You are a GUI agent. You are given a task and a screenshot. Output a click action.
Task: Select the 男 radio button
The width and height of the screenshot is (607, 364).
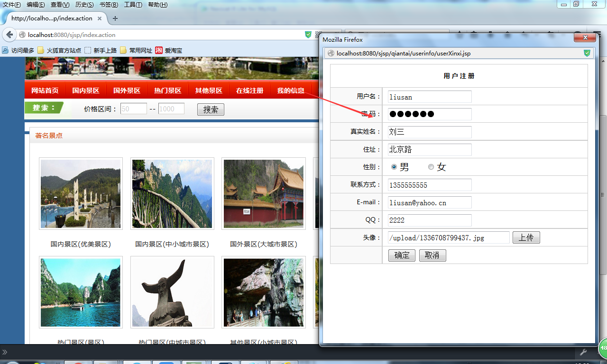click(x=394, y=167)
